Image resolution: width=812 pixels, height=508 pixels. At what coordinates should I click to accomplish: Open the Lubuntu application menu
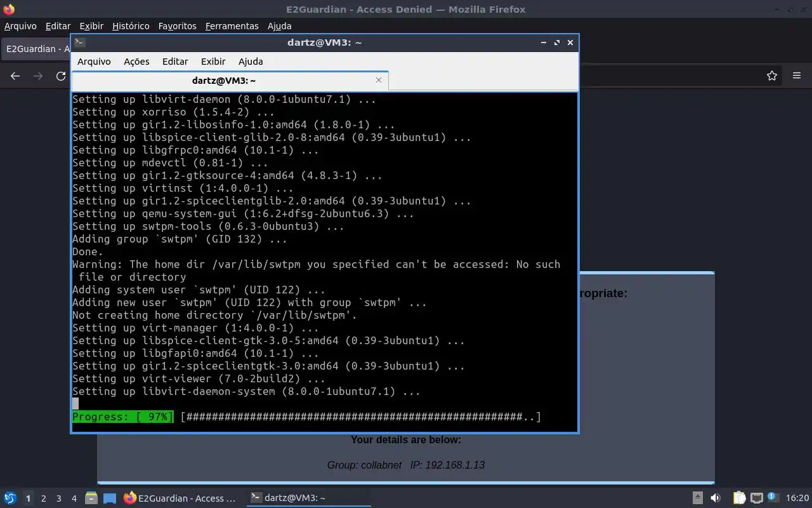tap(10, 498)
